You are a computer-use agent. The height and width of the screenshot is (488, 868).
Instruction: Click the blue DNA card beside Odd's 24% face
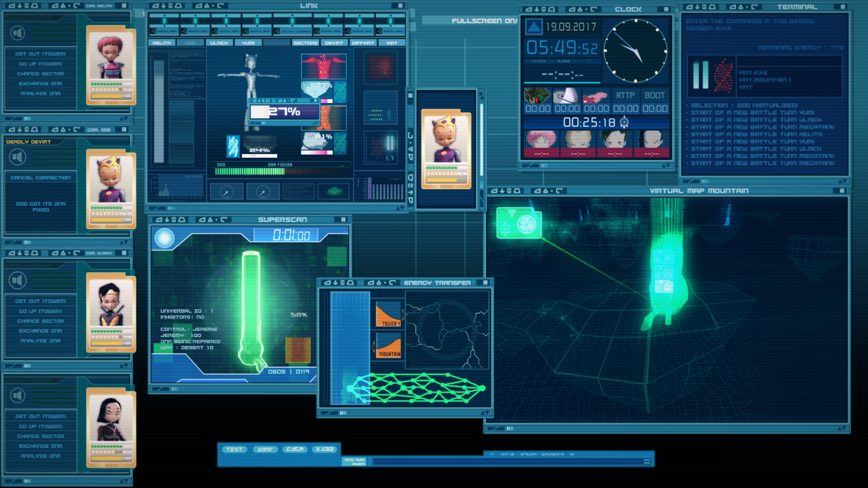pyautogui.click(x=233, y=147)
